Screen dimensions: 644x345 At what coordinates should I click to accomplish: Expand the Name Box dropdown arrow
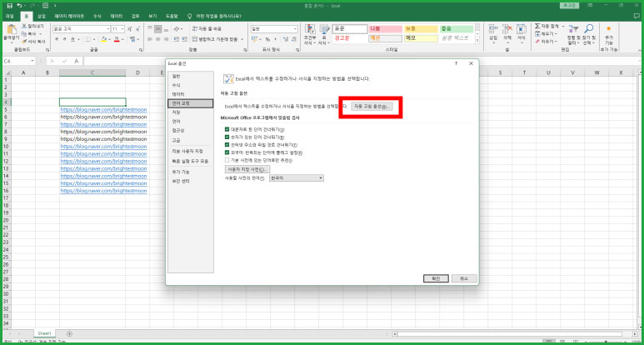click(x=32, y=61)
